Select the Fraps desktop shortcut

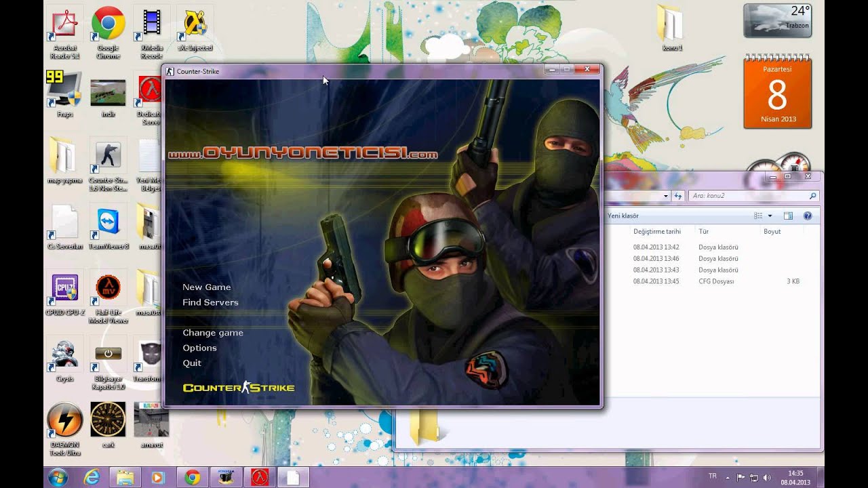[x=65, y=95]
